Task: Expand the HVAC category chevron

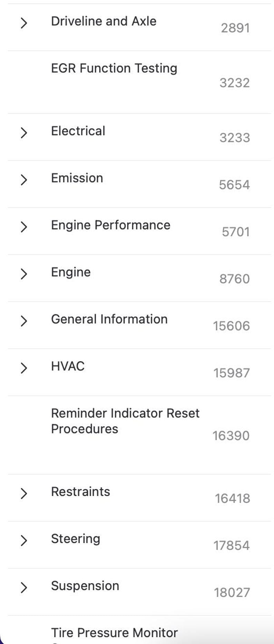Action: click(23, 368)
